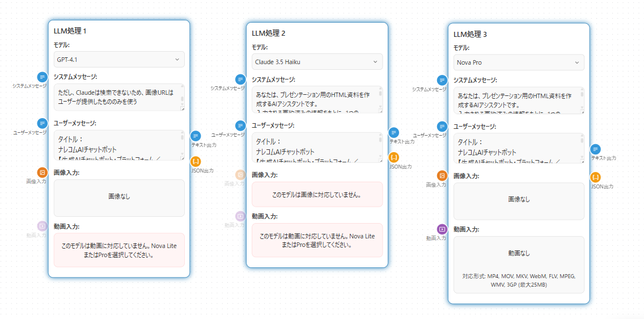Click the LLM処理 1 node title

70,31
